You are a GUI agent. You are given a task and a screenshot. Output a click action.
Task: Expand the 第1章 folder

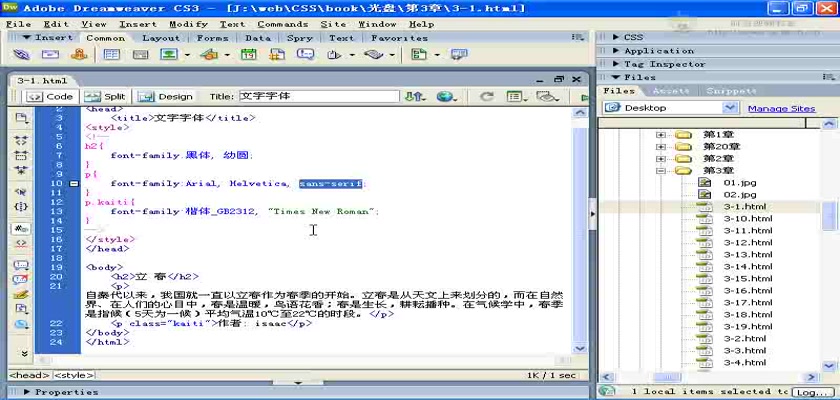661,134
